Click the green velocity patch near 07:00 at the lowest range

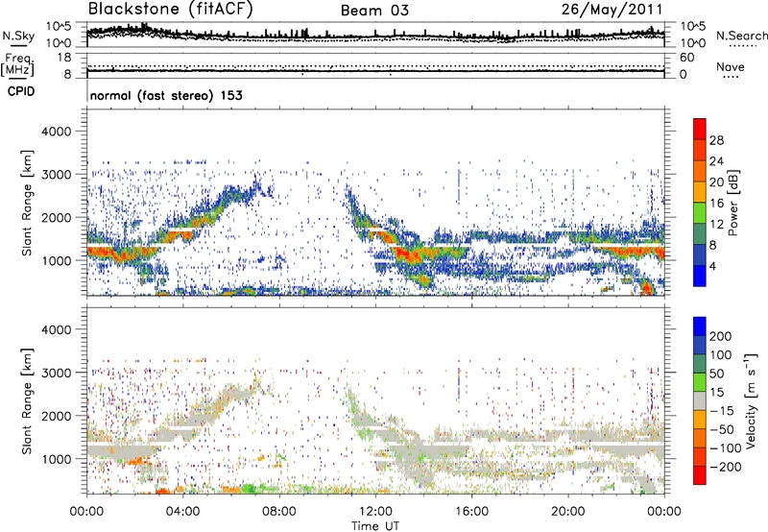[x=249, y=489]
